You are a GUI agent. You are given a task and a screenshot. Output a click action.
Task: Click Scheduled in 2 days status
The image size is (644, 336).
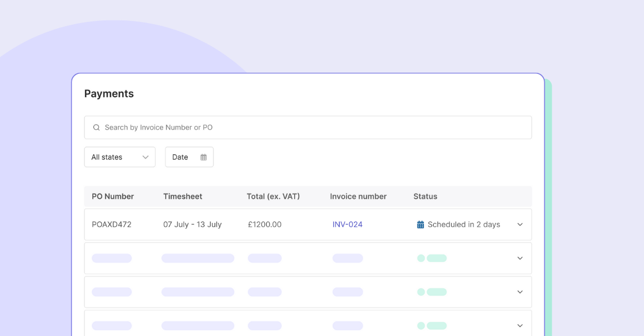464,225
